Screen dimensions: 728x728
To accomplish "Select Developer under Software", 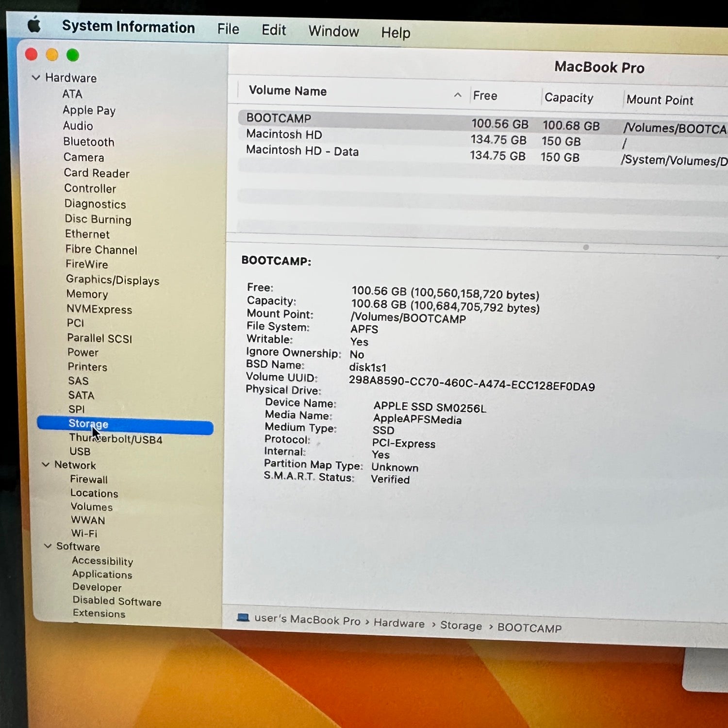I will tap(97, 587).
